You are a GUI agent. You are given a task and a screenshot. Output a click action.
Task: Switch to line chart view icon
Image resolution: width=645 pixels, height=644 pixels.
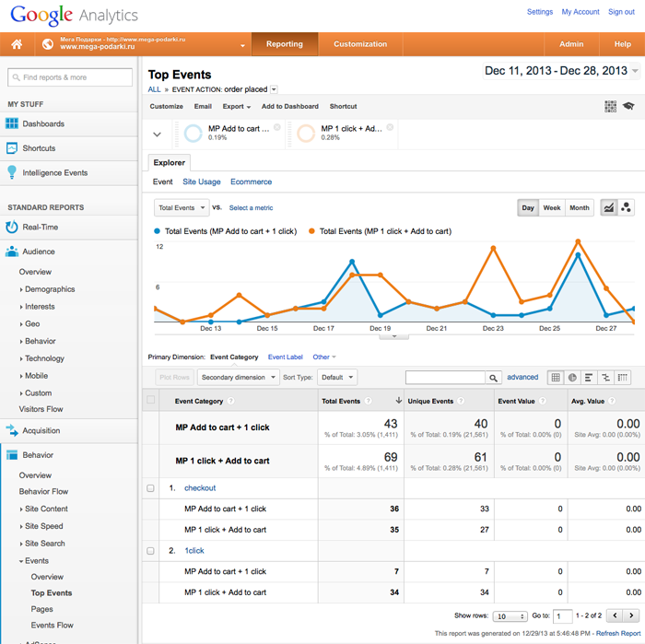pyautogui.click(x=609, y=208)
